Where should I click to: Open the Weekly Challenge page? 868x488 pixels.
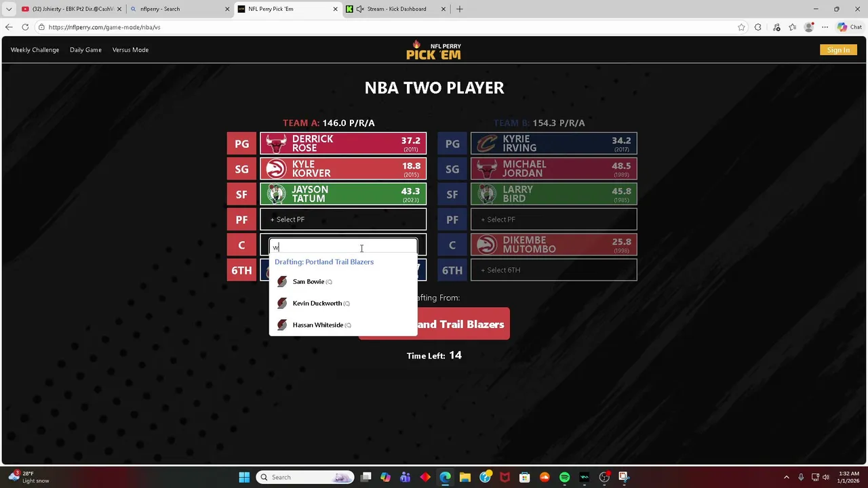point(35,50)
